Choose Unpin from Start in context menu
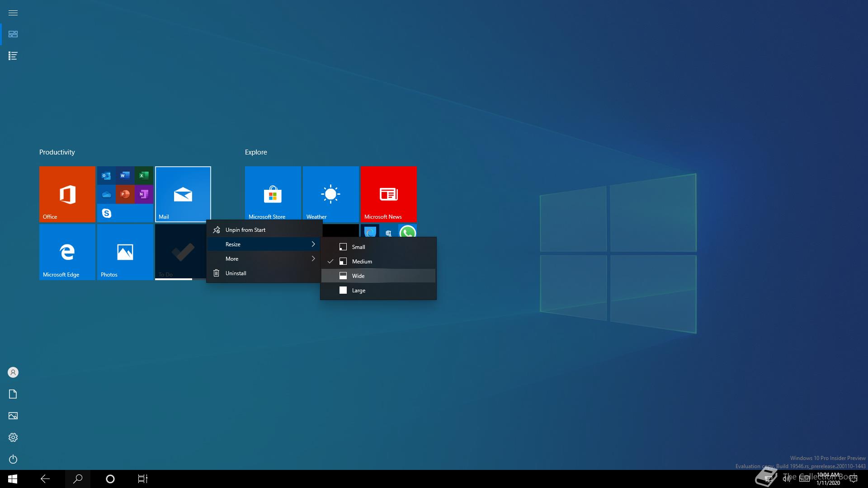Screen dimensions: 868x488 point(264,230)
